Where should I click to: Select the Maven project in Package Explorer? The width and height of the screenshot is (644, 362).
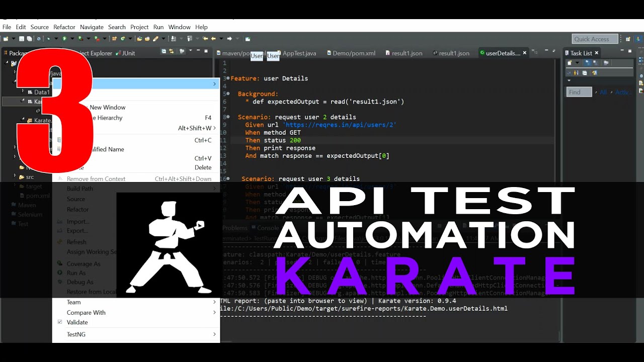coord(27,205)
